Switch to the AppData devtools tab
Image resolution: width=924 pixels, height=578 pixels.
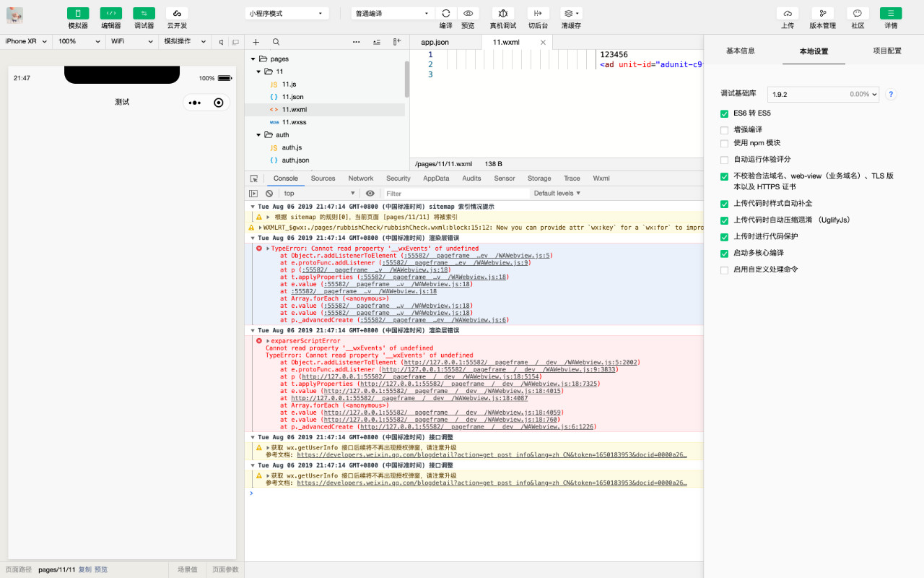click(436, 178)
